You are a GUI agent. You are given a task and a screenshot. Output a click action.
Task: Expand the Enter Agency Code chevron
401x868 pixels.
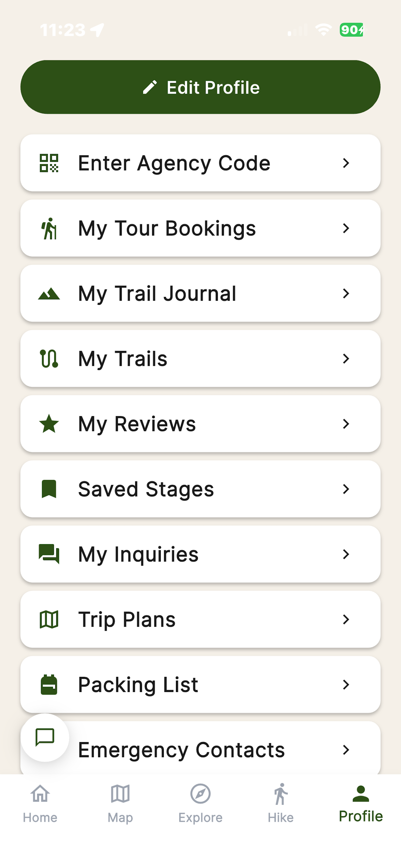[x=346, y=163]
